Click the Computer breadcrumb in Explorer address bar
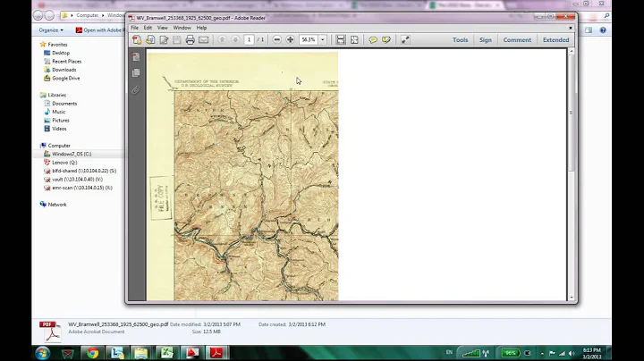 (x=88, y=15)
